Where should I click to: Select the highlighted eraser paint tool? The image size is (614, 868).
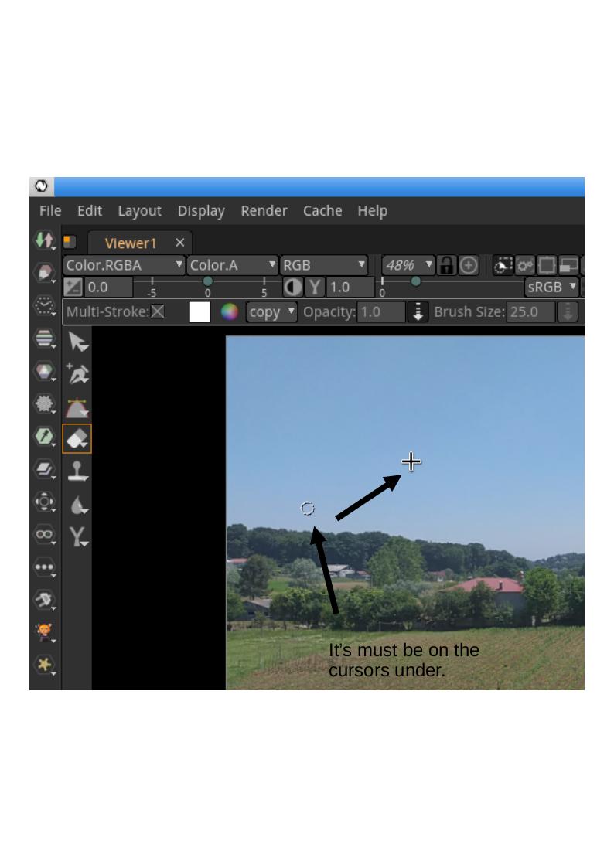[77, 438]
